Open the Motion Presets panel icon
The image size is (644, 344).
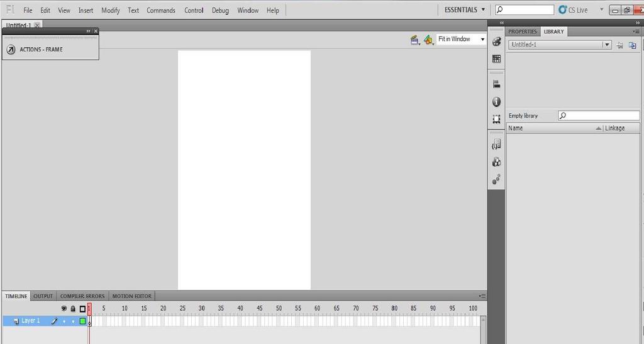tap(497, 179)
